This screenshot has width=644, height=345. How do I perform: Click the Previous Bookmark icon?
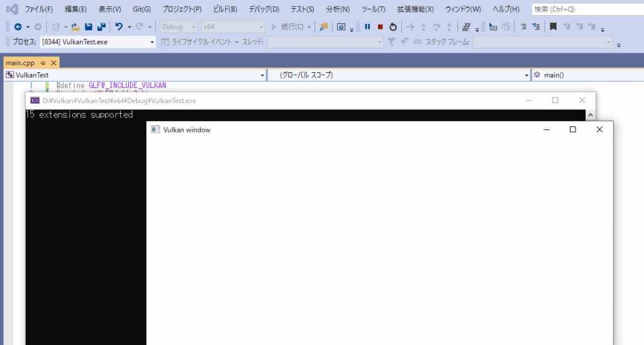(x=567, y=26)
